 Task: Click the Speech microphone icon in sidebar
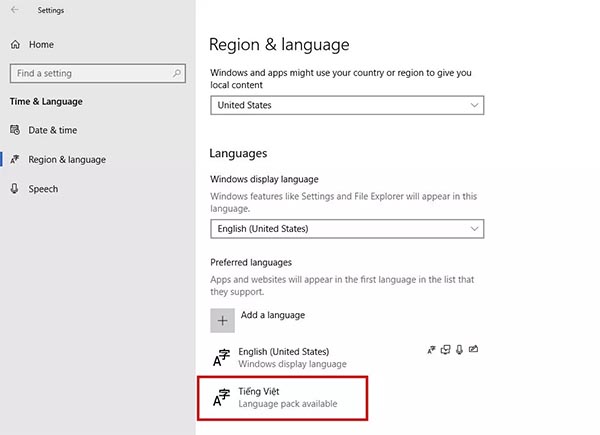point(15,189)
